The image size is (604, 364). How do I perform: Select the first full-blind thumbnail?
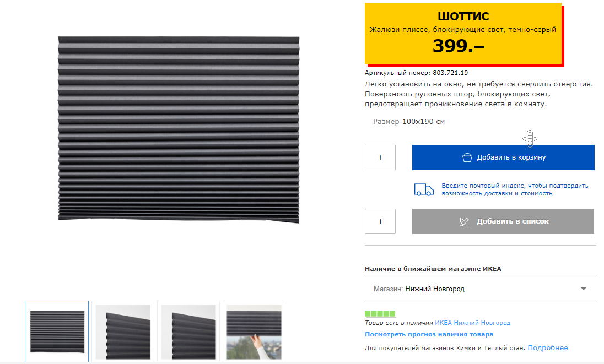pos(57,332)
